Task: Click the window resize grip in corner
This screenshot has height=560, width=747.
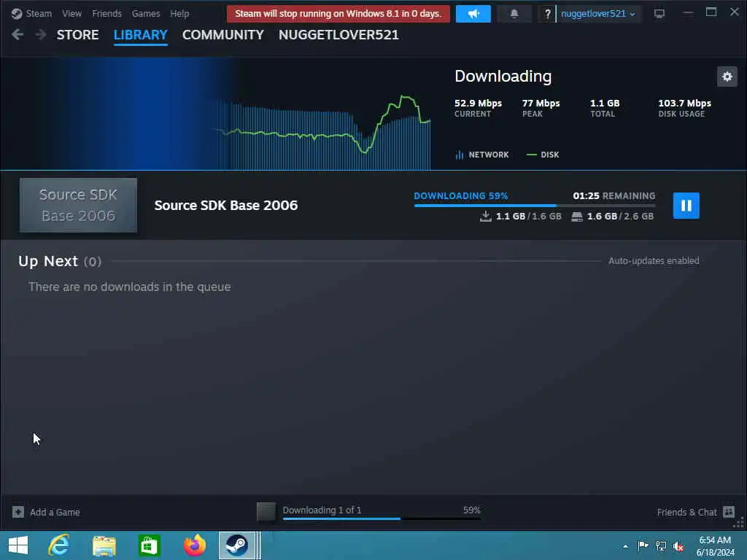Action: 739,524
